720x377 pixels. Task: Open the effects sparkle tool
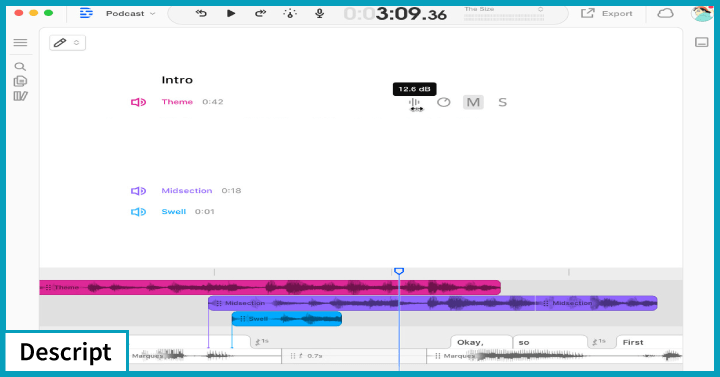pyautogui.click(x=290, y=13)
